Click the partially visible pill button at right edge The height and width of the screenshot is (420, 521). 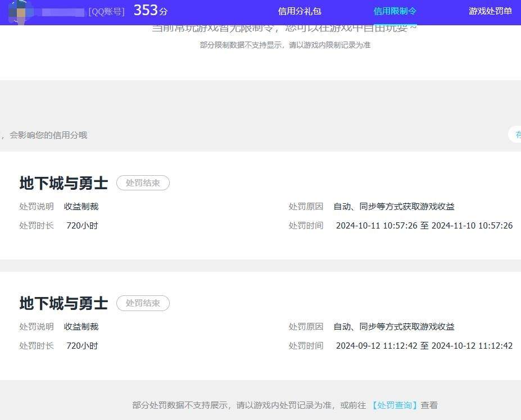515,134
